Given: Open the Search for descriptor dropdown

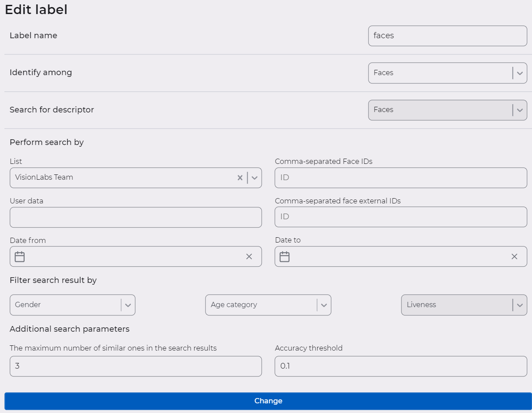Looking at the screenshot, I should (520, 110).
